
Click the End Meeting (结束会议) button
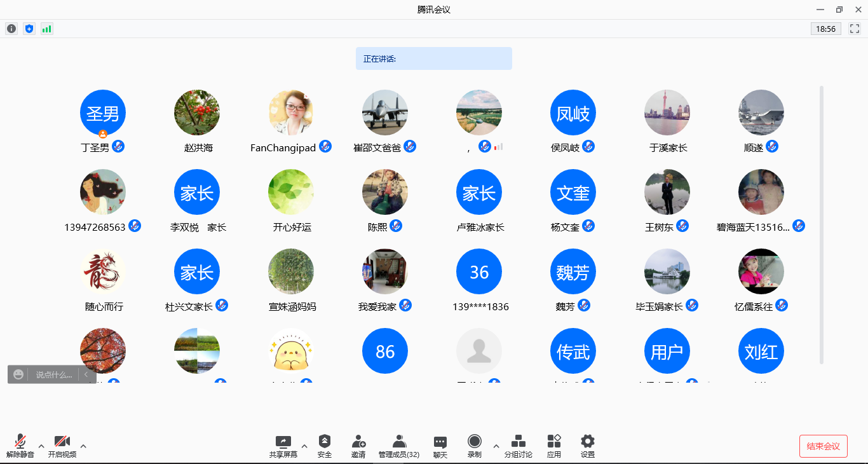tap(823, 446)
